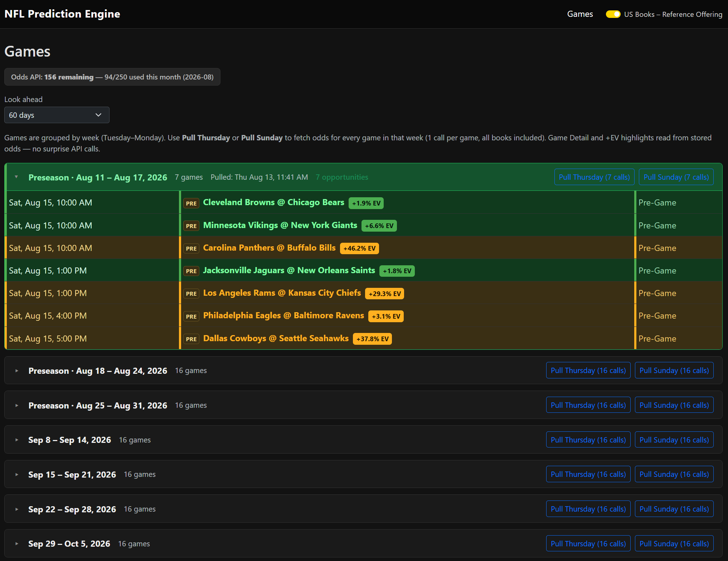Expand the Sep 29 – Oct 5 week
728x561 pixels.
click(x=16, y=543)
